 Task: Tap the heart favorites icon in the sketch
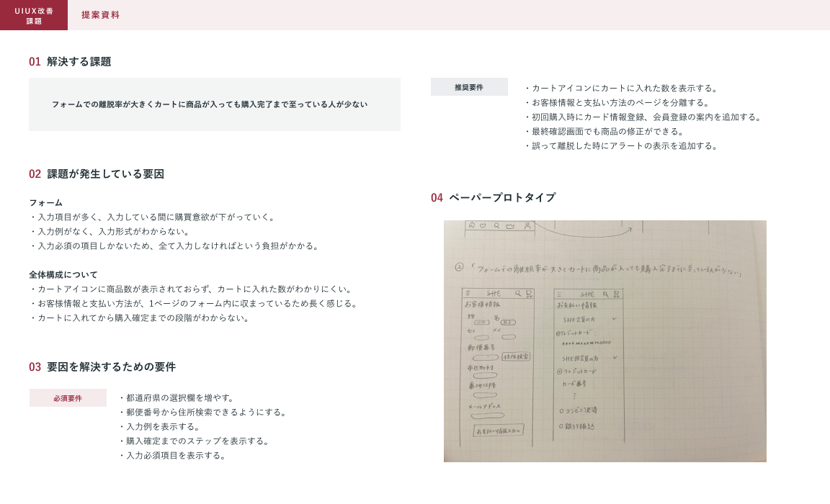[x=483, y=225]
